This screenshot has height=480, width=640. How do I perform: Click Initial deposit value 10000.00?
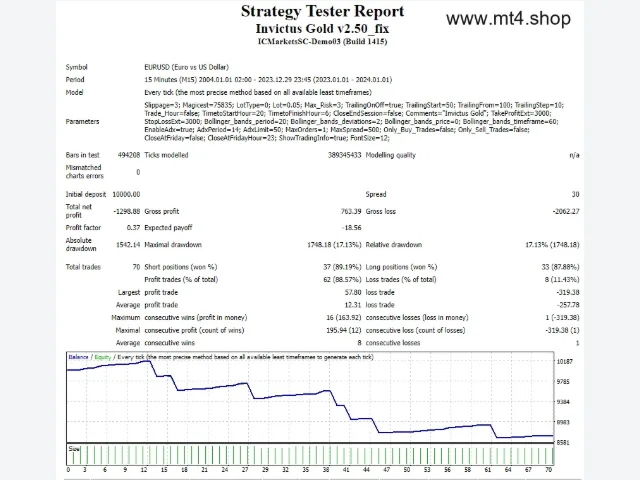pos(126,194)
